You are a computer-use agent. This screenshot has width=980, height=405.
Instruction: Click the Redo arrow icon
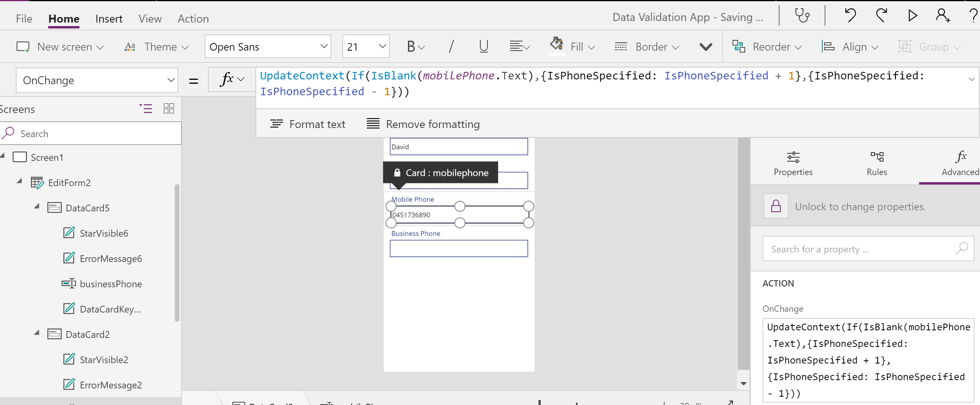[881, 16]
